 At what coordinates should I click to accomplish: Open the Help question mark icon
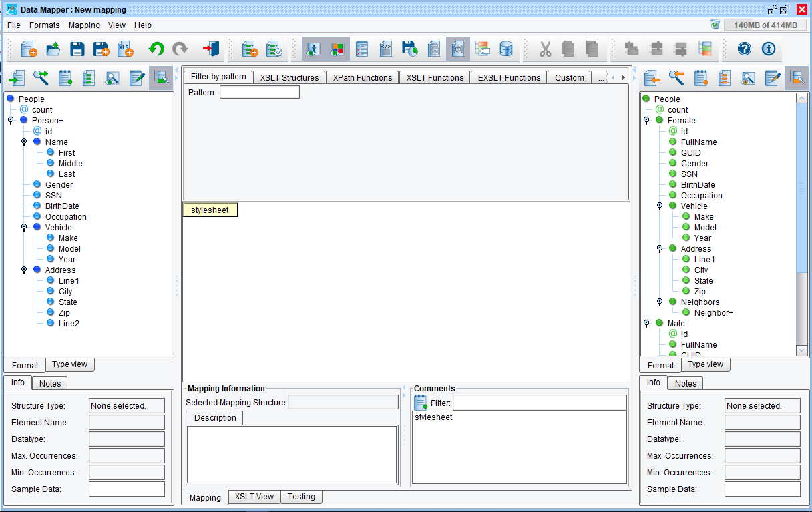click(745, 49)
